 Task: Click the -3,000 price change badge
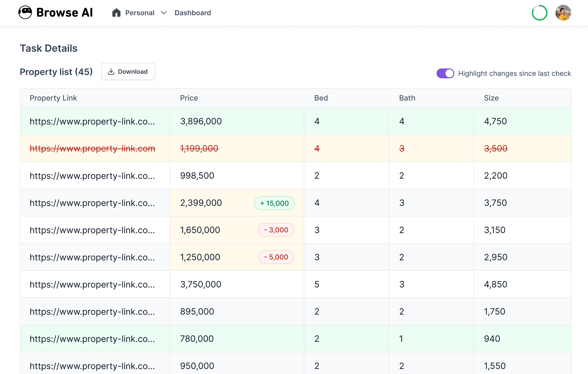pyautogui.click(x=276, y=230)
